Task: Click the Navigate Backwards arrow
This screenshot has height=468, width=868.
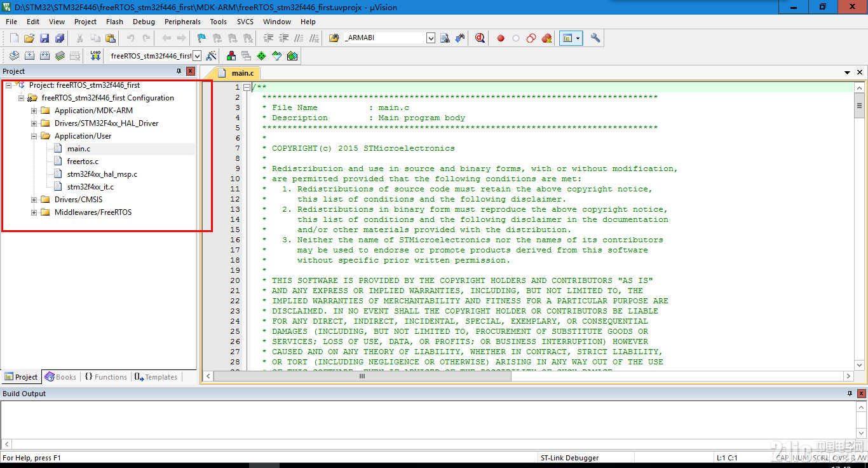Action: (166, 38)
